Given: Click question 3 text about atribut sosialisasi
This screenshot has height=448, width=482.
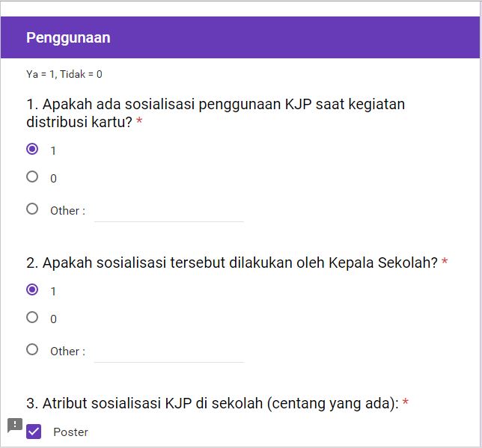Looking at the screenshot, I should (x=212, y=404).
